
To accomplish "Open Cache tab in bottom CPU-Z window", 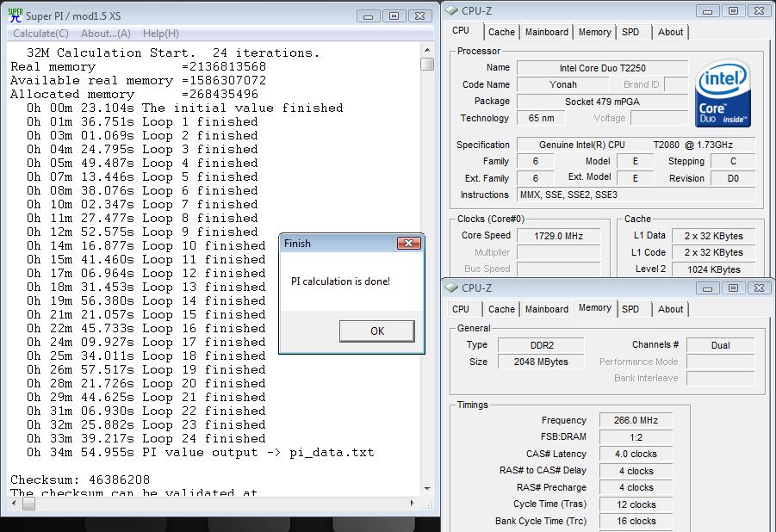I will [x=501, y=309].
